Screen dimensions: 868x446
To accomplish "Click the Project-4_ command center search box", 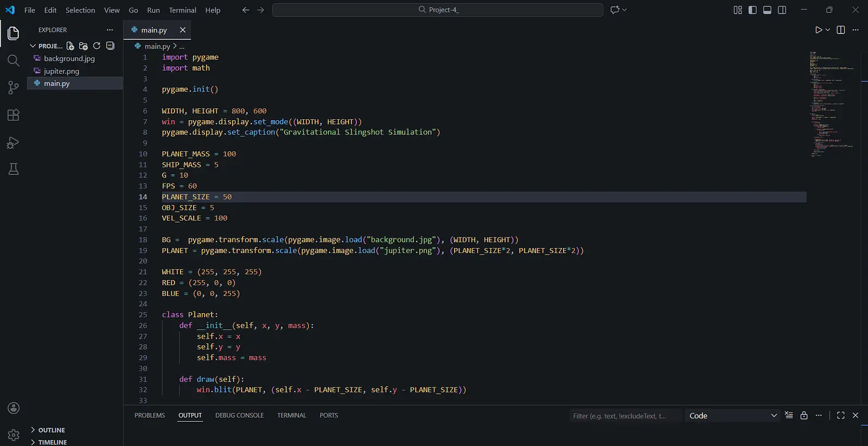I will [x=437, y=10].
